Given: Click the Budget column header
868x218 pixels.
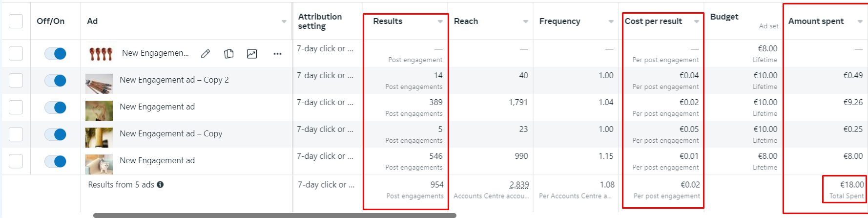Looking at the screenshot, I should 724,17.
